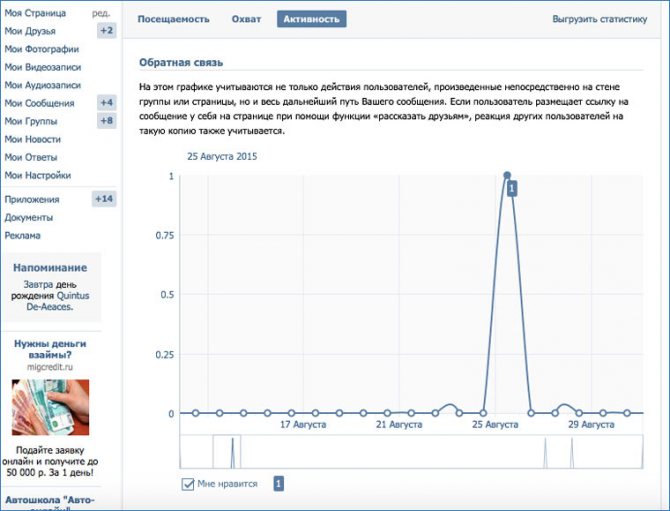Open Моя Страница in sidebar
The width and height of the screenshot is (670, 511).
pos(36,13)
